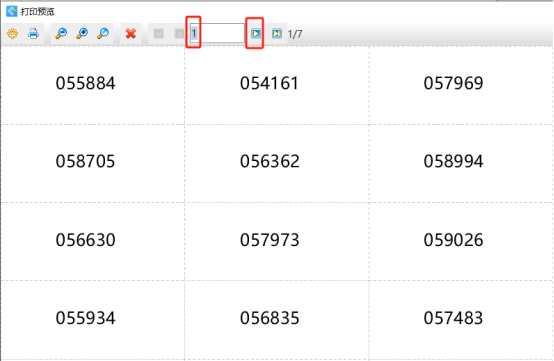Click the 1/7 page count label
Image resolution: width=554 pixels, height=361 pixels.
295,34
